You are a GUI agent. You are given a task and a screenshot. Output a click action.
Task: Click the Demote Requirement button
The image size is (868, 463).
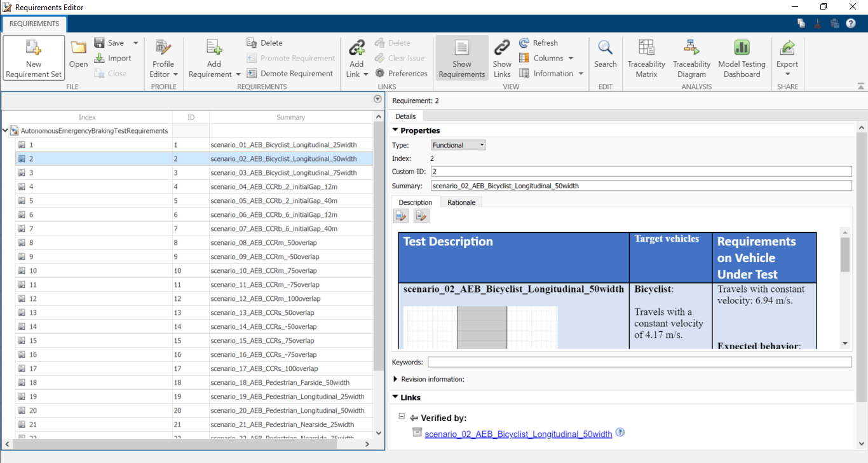[290, 74]
